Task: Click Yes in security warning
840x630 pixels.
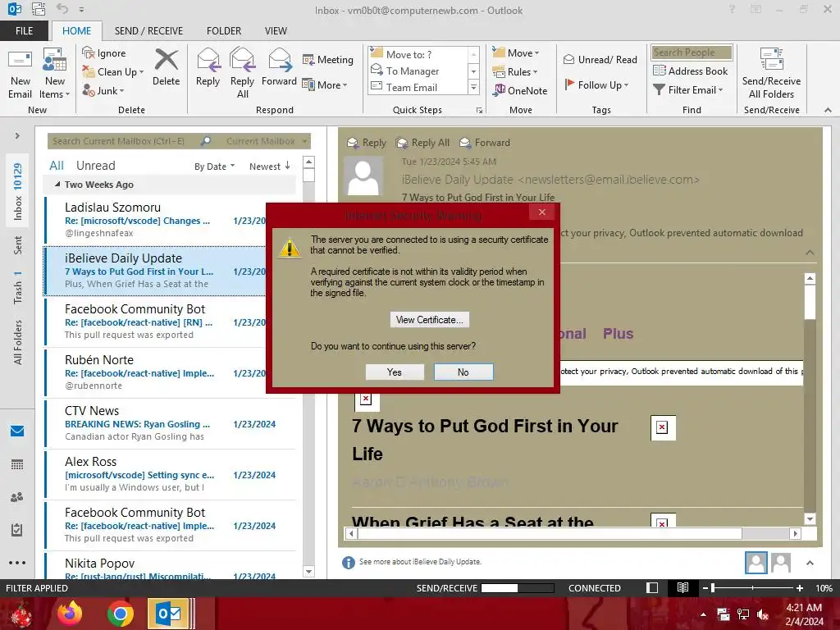Action: click(x=395, y=372)
